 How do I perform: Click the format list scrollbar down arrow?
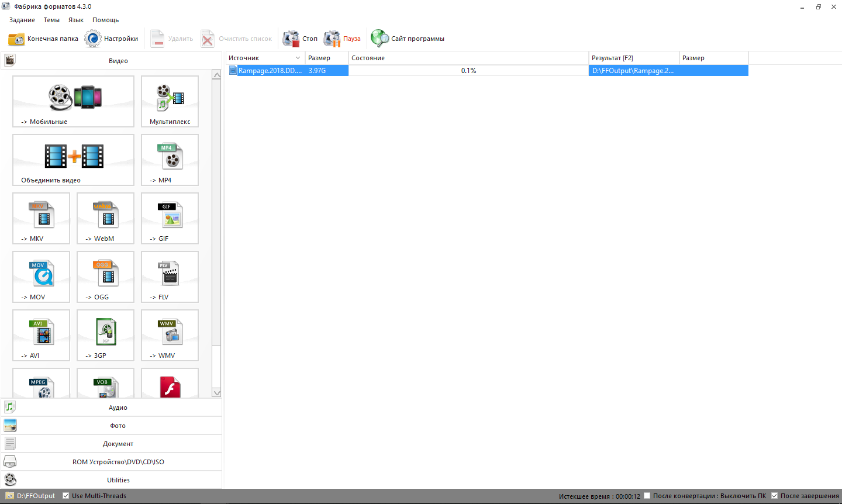click(216, 393)
